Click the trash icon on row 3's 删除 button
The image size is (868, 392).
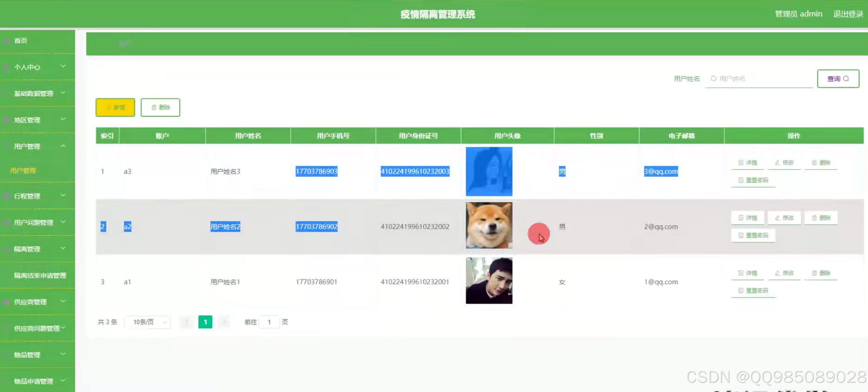coord(814,273)
